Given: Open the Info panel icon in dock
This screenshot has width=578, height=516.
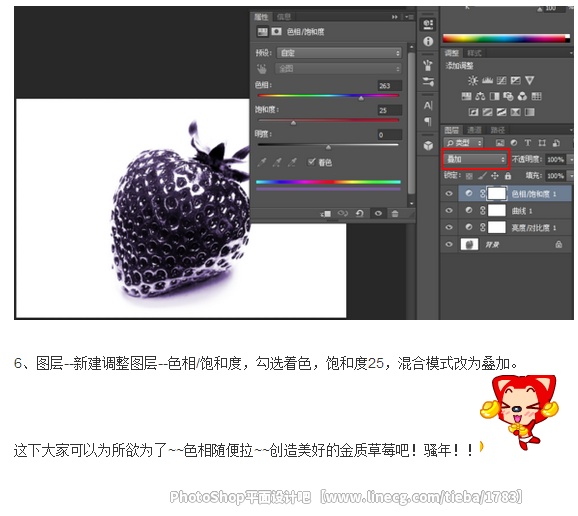Looking at the screenshot, I should 428,41.
